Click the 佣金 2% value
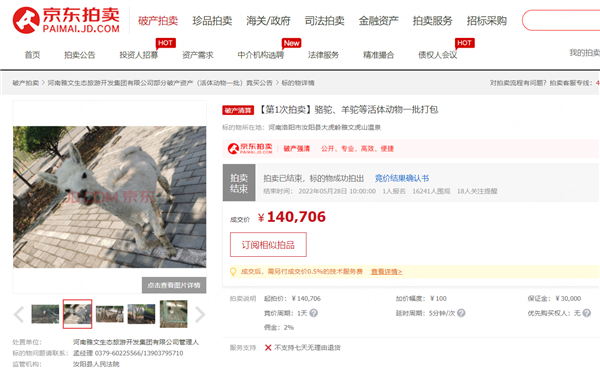This screenshot has width=600, height=373. (289, 327)
